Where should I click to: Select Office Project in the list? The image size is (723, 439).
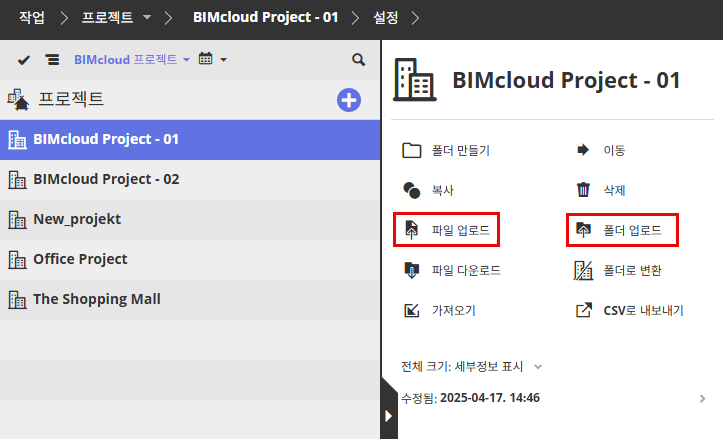point(190,260)
